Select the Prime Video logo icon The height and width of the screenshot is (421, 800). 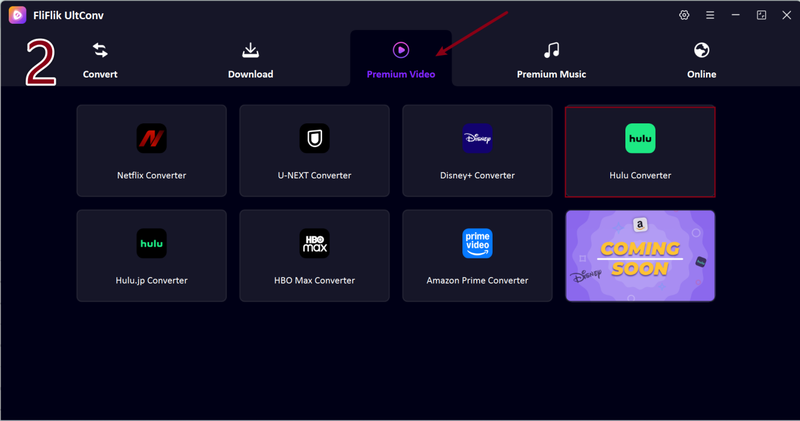(477, 243)
